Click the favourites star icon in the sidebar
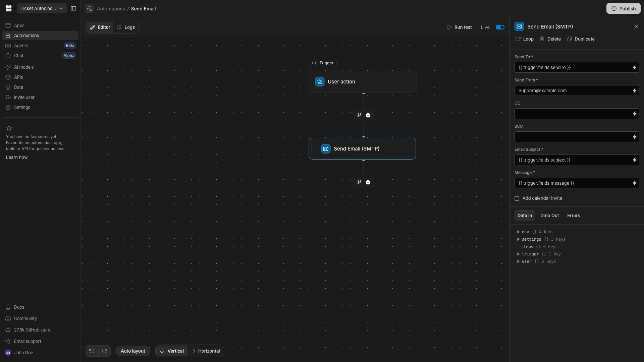 point(9,128)
